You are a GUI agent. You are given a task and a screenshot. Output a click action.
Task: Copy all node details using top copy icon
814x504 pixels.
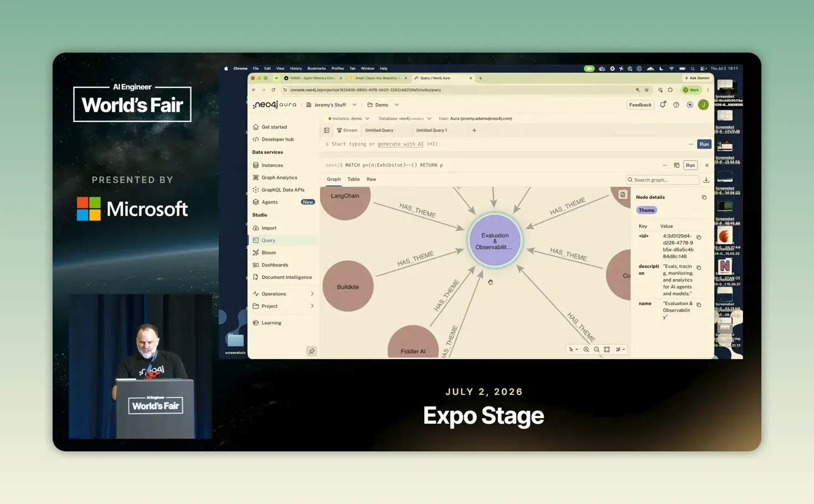point(704,197)
